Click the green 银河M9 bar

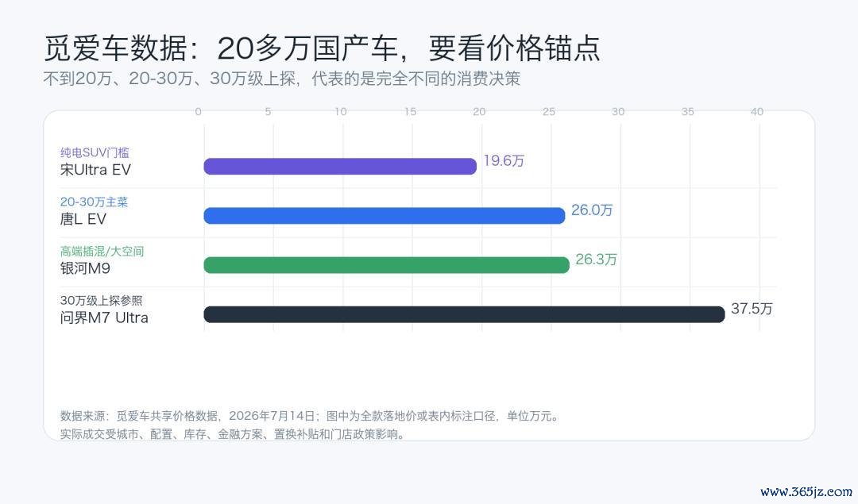(x=386, y=265)
